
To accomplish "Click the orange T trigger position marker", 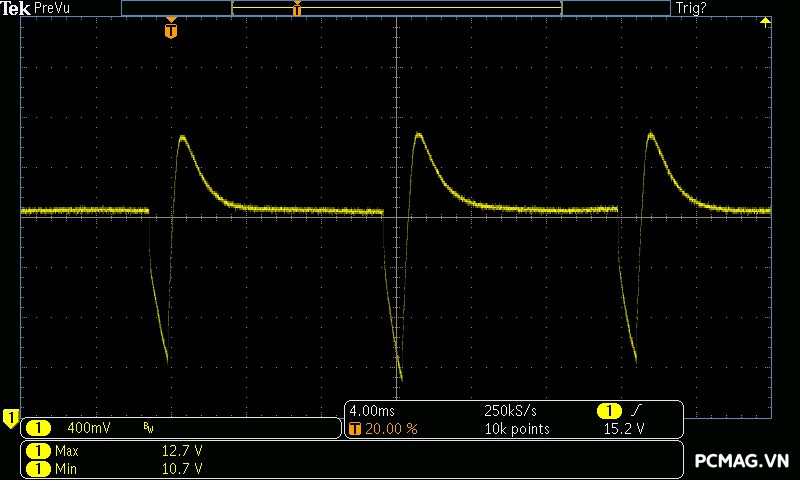I will click(x=171, y=31).
